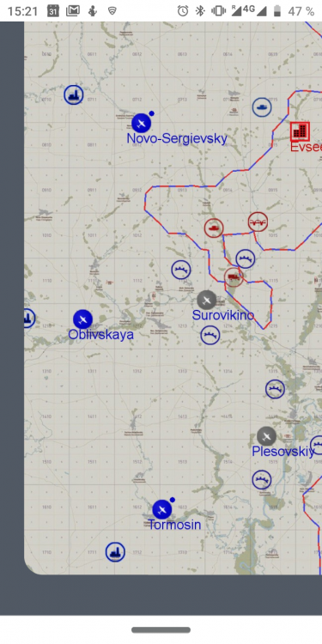
Task: Tap the Surovikino label
Action: click(223, 315)
